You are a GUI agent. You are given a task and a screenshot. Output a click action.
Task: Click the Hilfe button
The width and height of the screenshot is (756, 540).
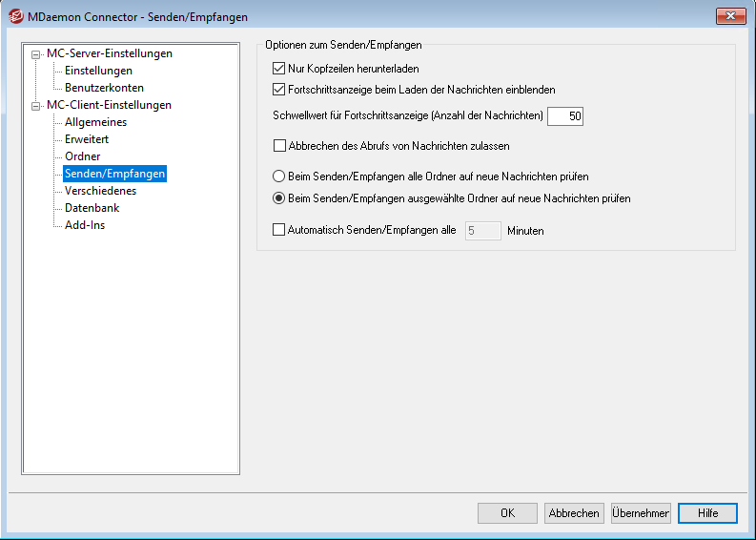(707, 512)
